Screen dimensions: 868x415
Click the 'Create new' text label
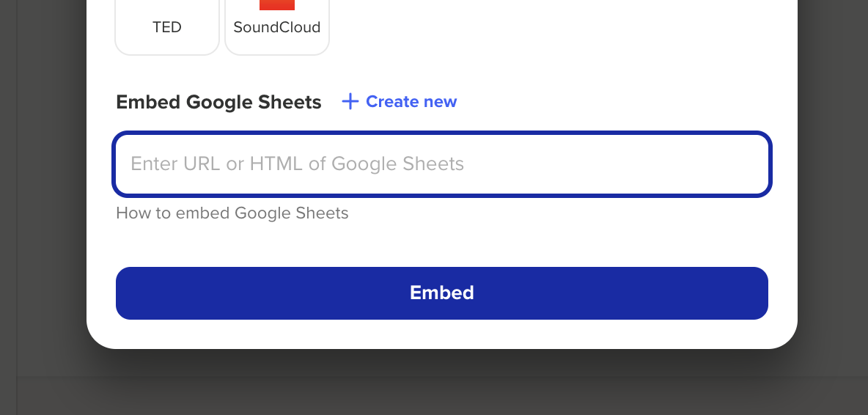(x=411, y=102)
